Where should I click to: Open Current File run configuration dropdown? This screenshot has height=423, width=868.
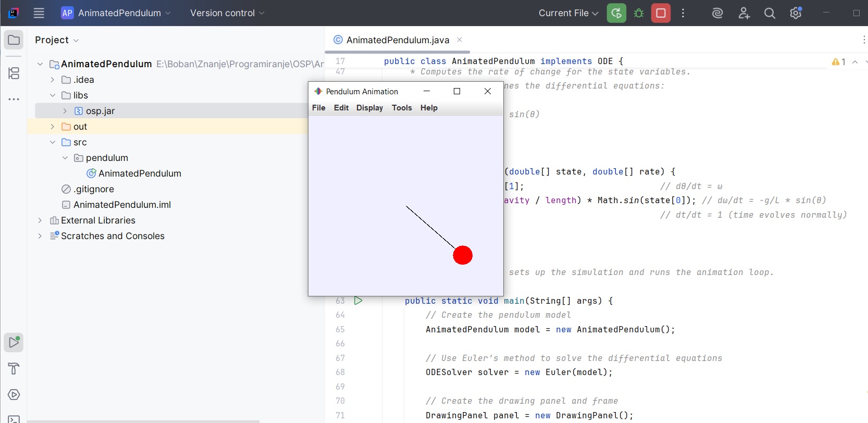coord(568,13)
